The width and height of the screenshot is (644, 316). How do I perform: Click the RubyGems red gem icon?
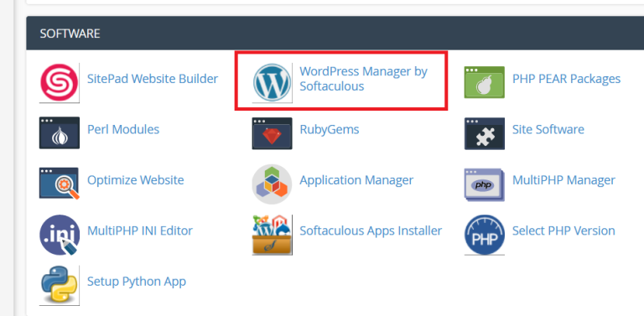[272, 133]
